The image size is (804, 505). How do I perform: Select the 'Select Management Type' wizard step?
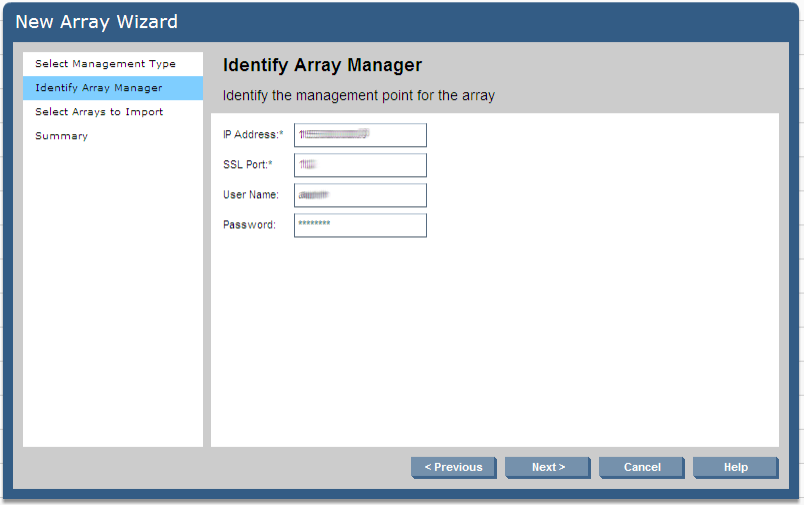pyautogui.click(x=105, y=64)
